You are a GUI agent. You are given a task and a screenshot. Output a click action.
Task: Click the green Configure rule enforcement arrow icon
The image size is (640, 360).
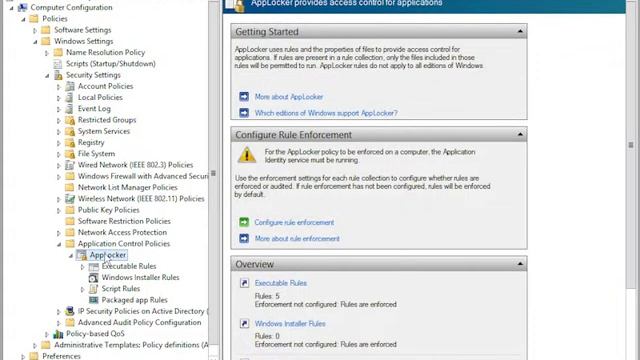(244, 222)
